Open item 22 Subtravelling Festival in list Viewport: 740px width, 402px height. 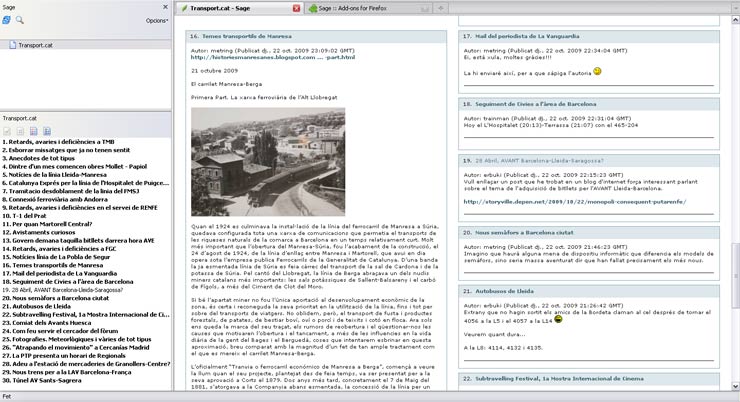click(85, 315)
